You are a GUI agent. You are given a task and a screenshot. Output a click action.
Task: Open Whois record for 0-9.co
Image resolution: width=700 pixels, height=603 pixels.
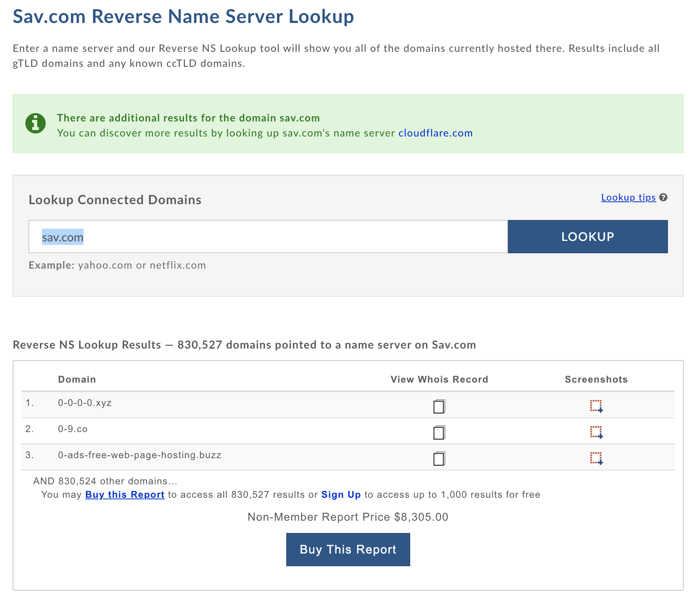(439, 432)
